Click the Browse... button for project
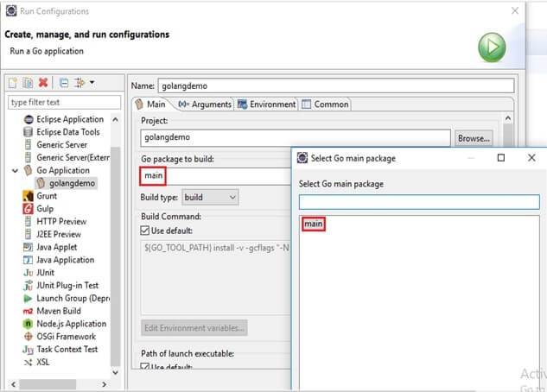The width and height of the screenshot is (547, 392). 474,138
